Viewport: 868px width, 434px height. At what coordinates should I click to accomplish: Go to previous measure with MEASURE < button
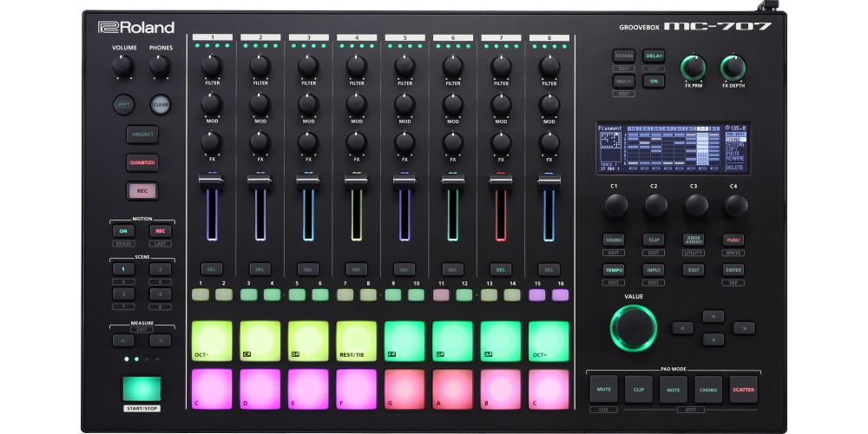(123, 340)
